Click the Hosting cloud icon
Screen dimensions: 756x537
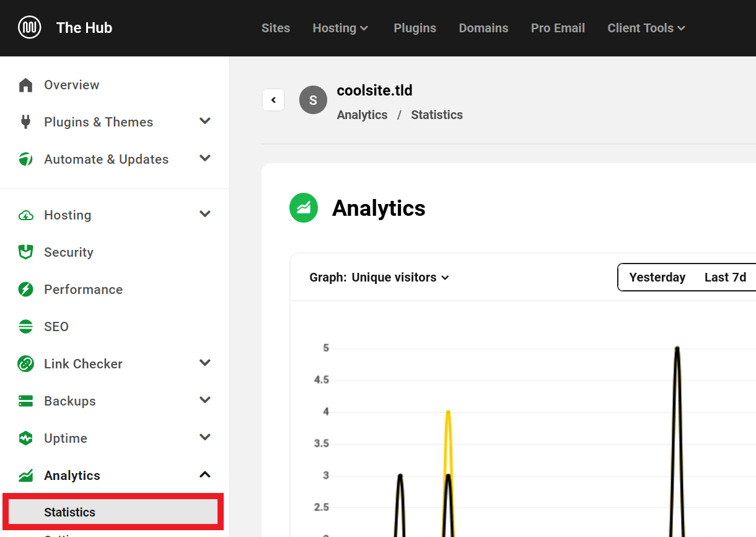[x=25, y=215]
